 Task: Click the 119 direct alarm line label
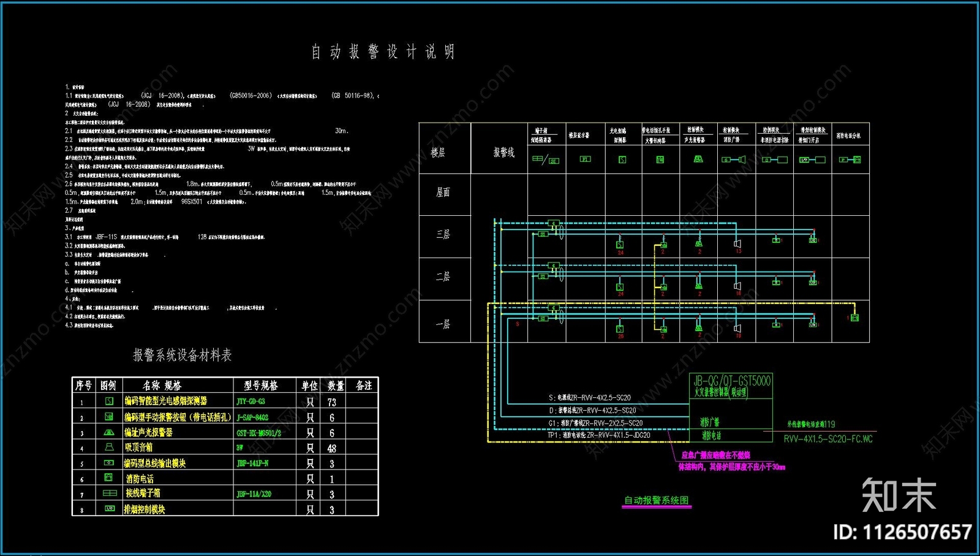pyautogui.click(x=811, y=424)
